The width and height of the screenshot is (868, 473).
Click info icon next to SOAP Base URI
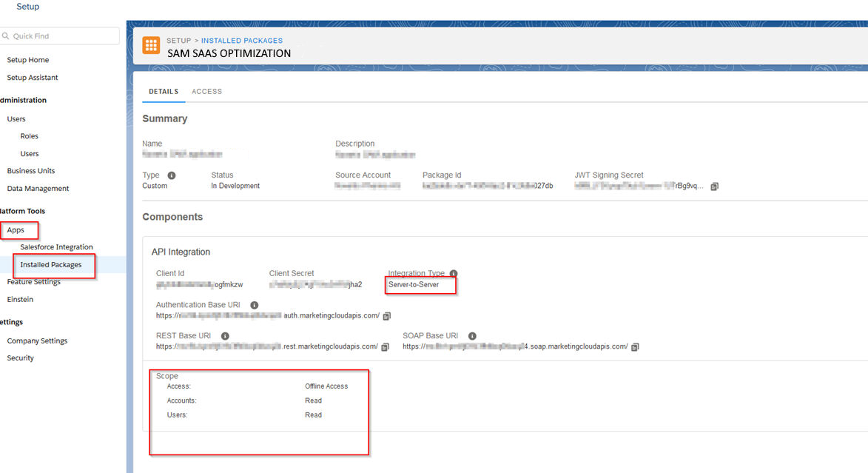pyautogui.click(x=472, y=336)
